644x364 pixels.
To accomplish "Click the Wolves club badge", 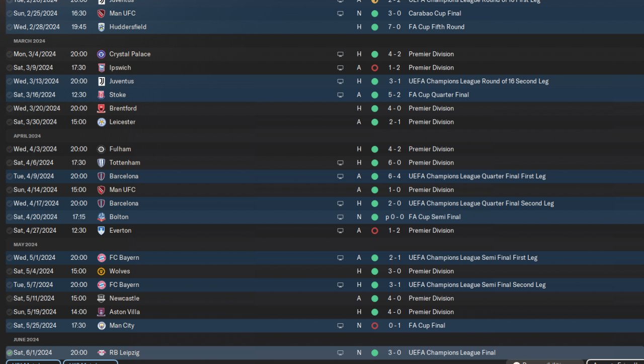I will [101, 271].
